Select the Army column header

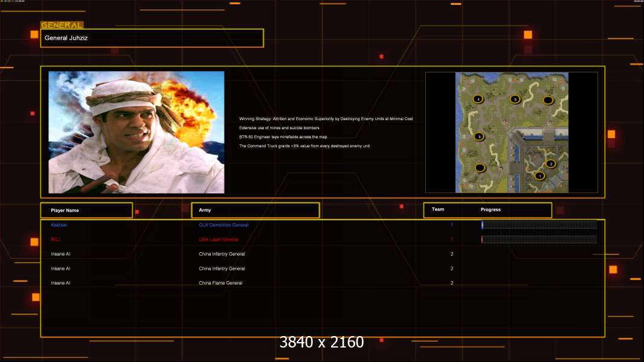click(256, 210)
